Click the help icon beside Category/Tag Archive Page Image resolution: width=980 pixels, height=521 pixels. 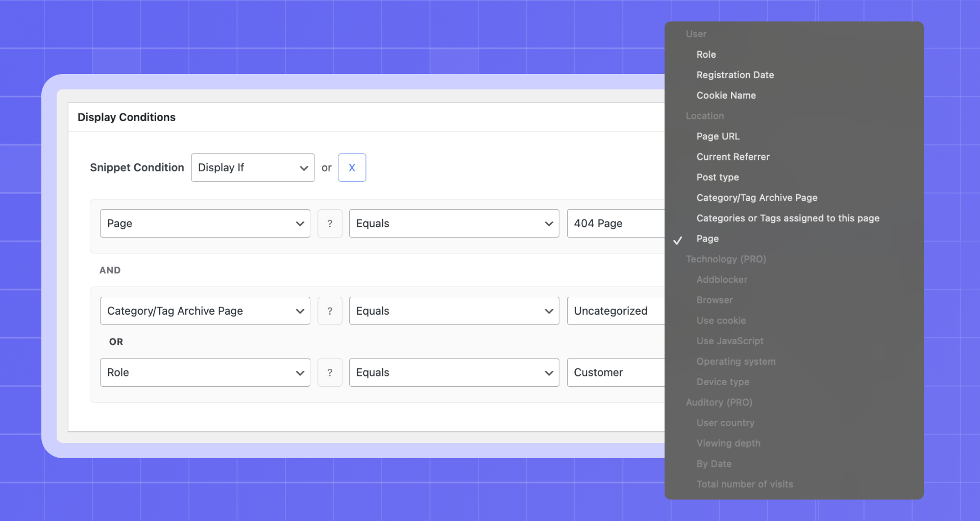(x=330, y=311)
